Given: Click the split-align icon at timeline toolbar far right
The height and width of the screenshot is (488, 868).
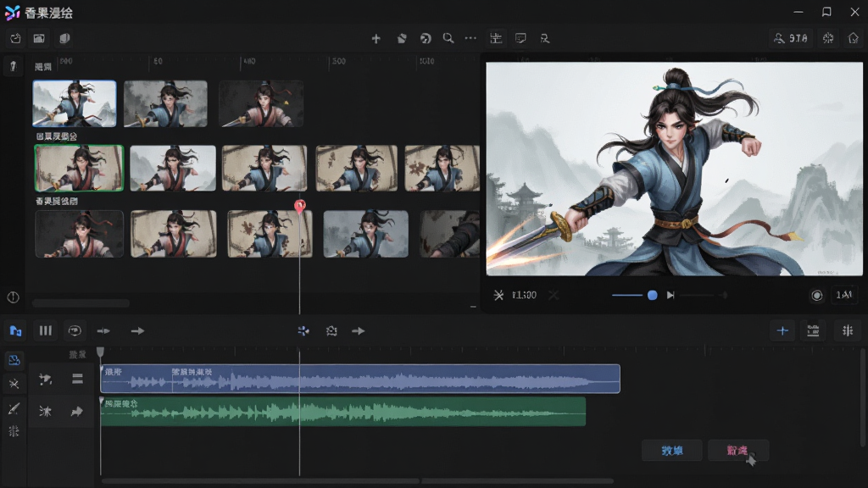Looking at the screenshot, I should pyautogui.click(x=848, y=331).
